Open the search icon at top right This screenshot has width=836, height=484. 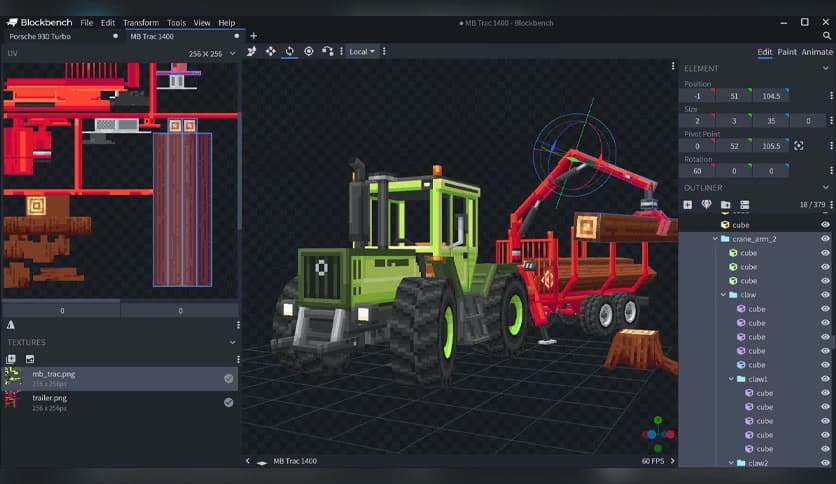(826, 36)
